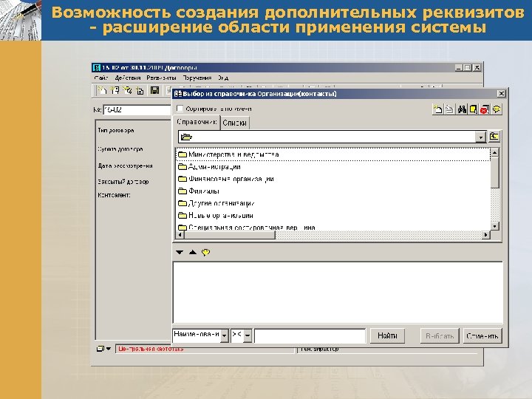Click the fourth document icon in Договоры toolbar
Image resolution: width=532 pixels, height=399 pixels.
coord(140,90)
